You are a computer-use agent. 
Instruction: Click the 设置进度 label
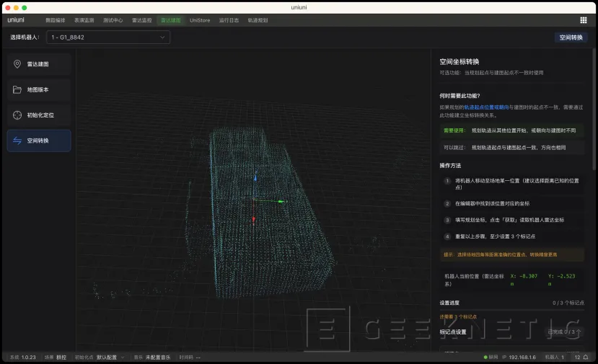click(449, 303)
